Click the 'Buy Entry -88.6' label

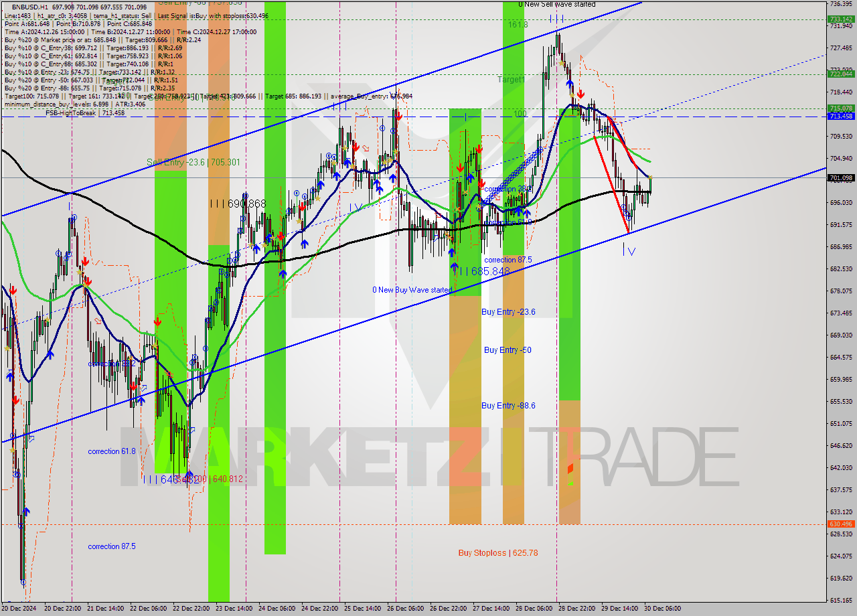[x=508, y=406]
